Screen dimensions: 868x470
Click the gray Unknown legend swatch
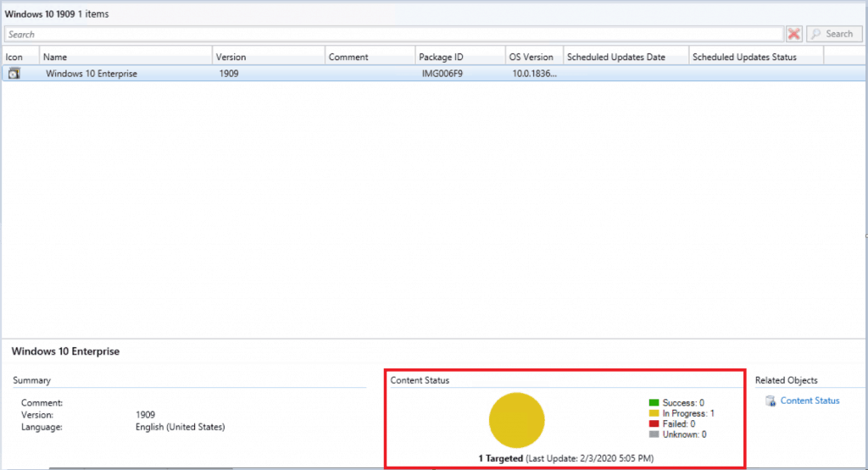(x=654, y=434)
